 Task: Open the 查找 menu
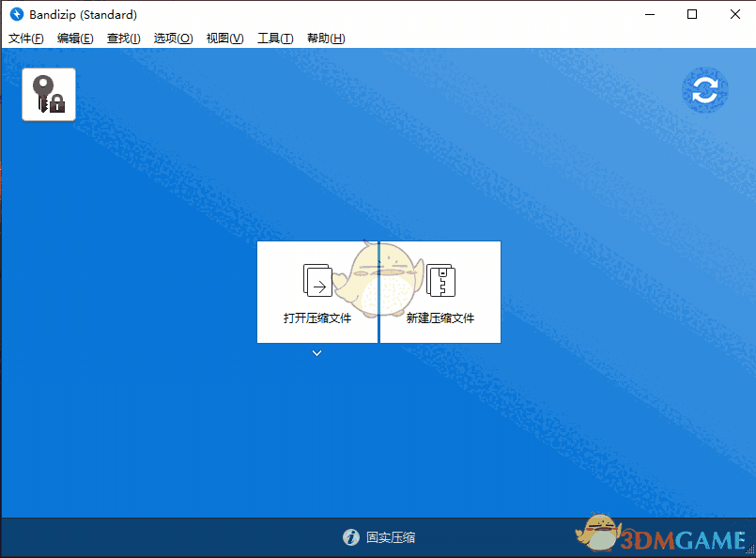123,38
